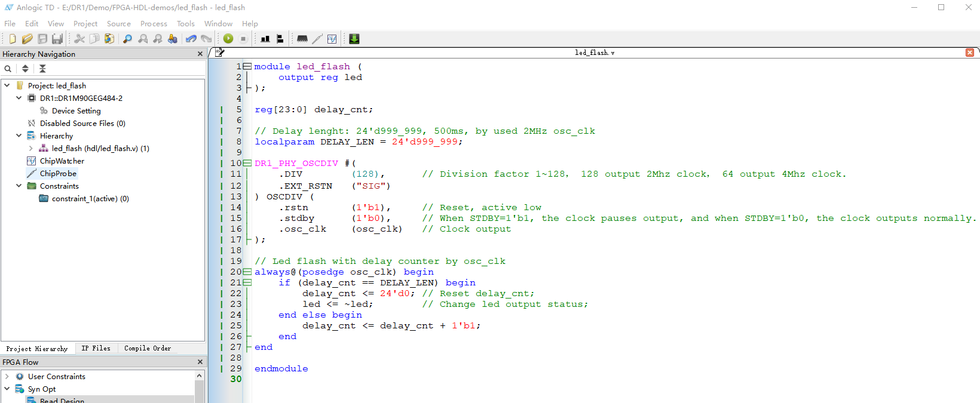Screen dimensions: 980x403
Task: Select ChipWatcher in the project tree
Action: point(62,161)
